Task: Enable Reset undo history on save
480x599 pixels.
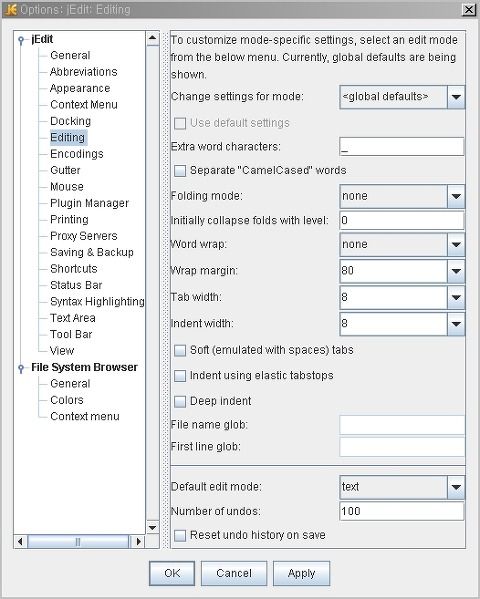Action: point(180,535)
